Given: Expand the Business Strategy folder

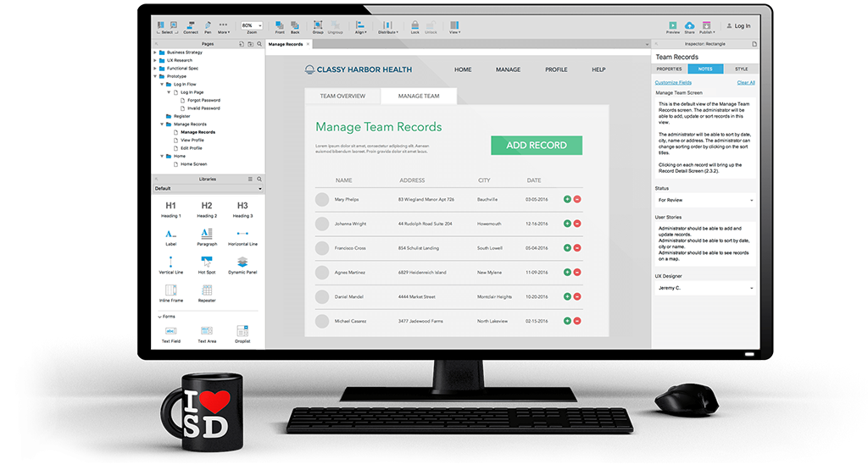Looking at the screenshot, I should (155, 53).
